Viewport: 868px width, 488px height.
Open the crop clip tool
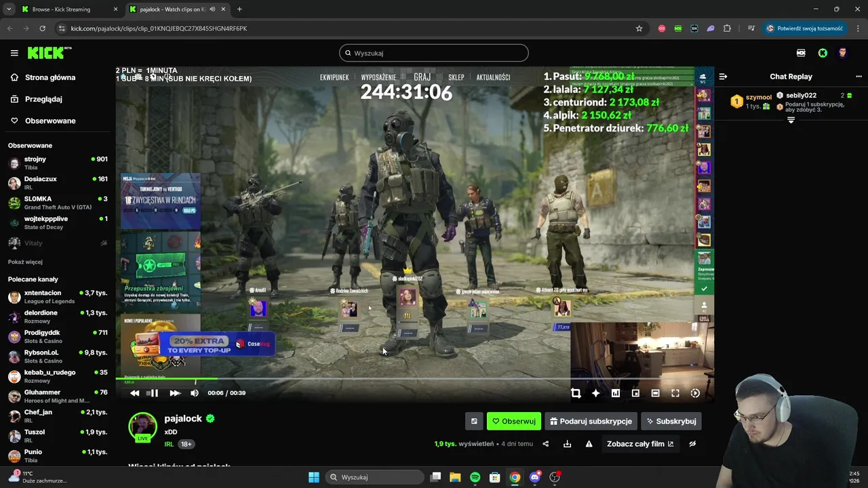click(x=576, y=393)
